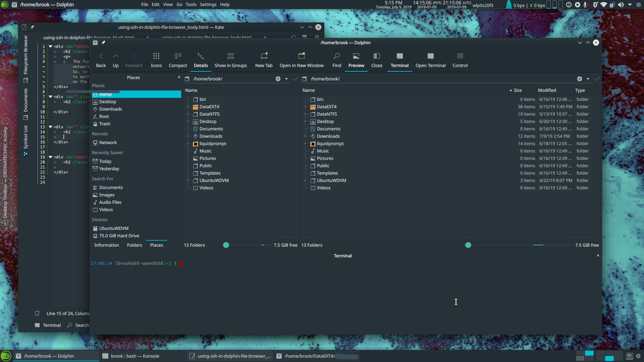The width and height of the screenshot is (644, 362).
Task: Open a New Tab in Dolphin
Action: 263,59
